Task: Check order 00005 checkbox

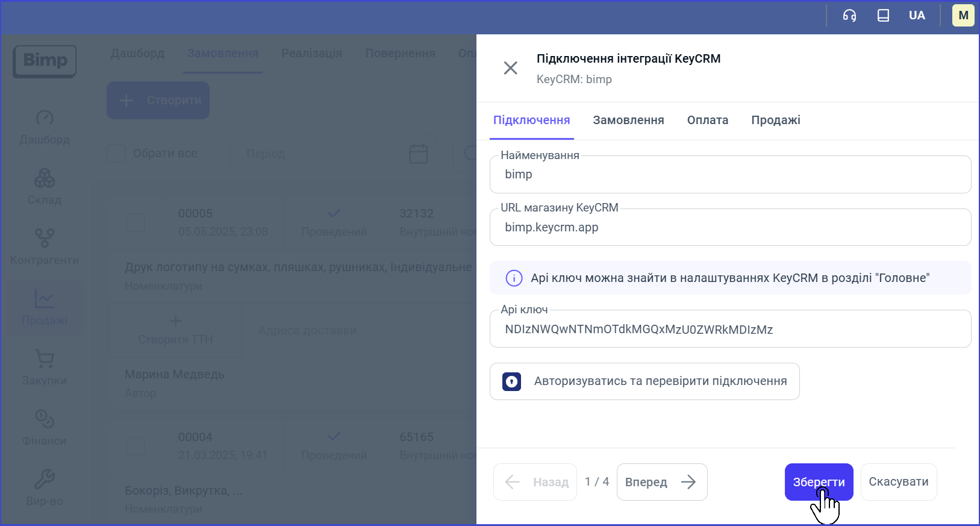Action: click(136, 222)
